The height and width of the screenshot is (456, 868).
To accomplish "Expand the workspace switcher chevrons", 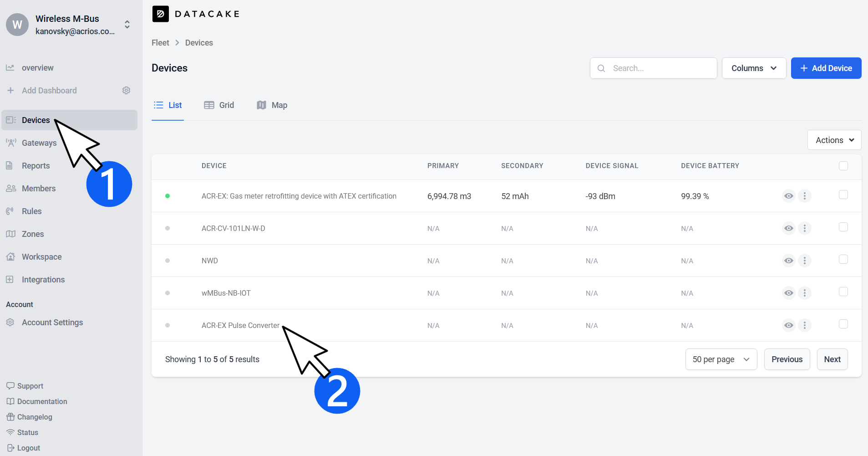I will point(127,25).
